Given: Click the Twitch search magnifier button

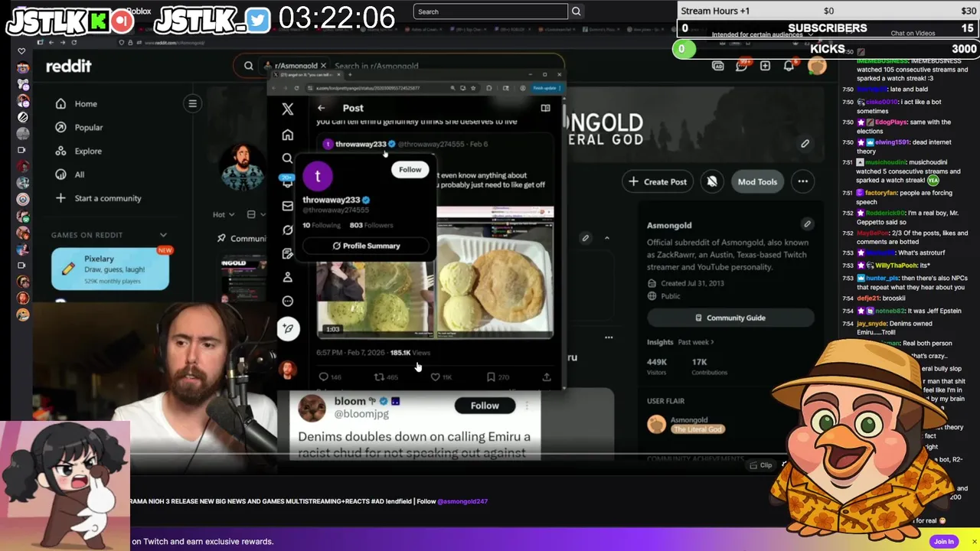Looking at the screenshot, I should (577, 11).
